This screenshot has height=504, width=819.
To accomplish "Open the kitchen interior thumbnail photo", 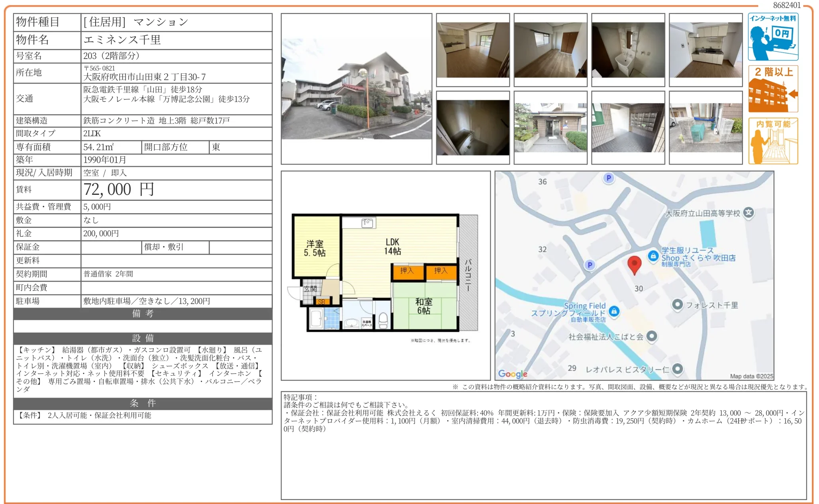I will point(705,50).
